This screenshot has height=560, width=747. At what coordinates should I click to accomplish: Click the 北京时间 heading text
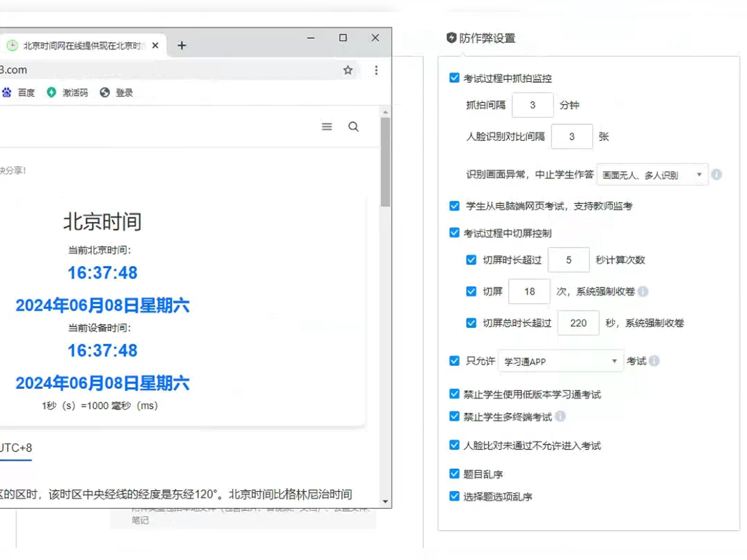103,221
